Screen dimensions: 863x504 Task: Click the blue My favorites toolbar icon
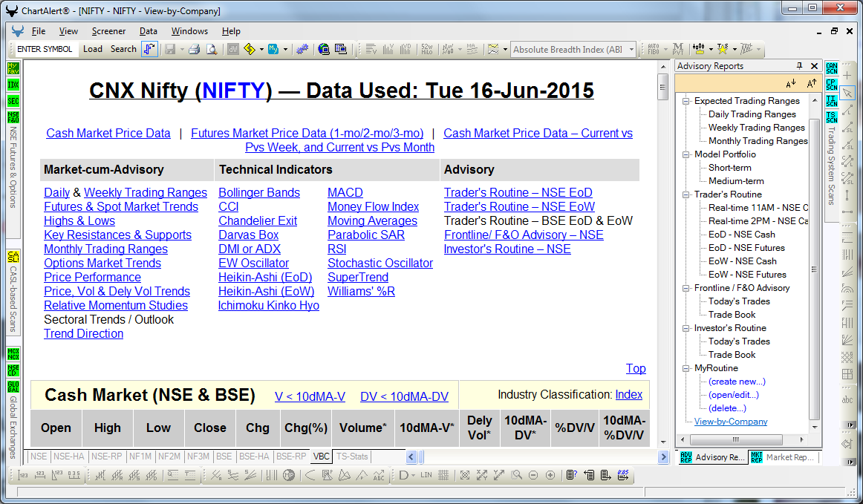point(273,50)
